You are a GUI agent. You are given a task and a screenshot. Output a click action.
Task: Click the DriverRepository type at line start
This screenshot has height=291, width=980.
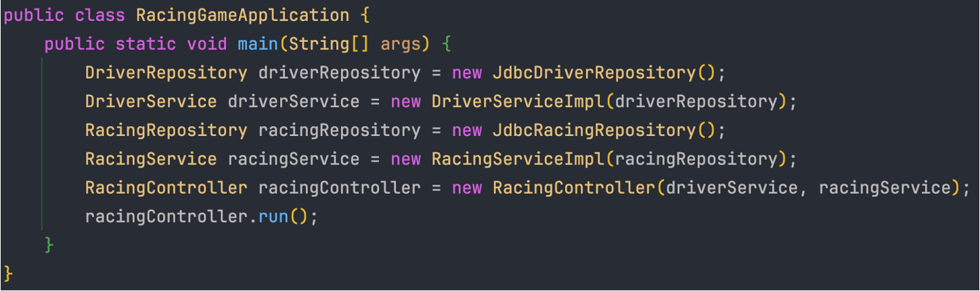[166, 73]
